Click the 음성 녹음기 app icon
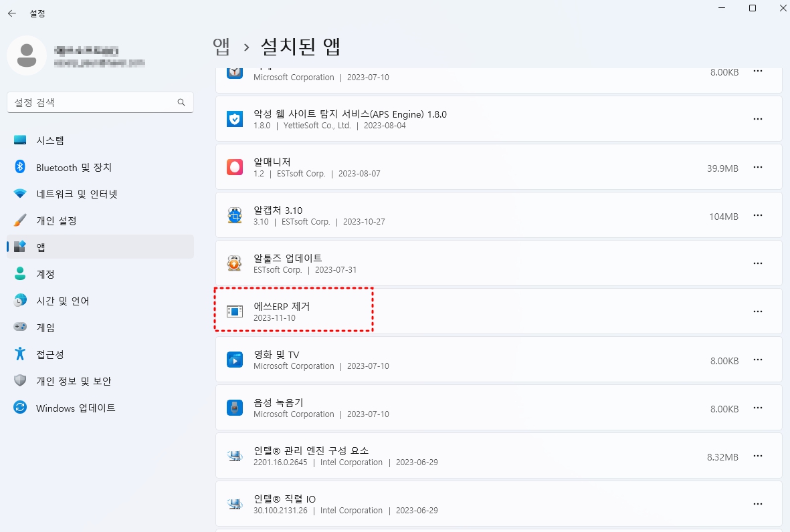This screenshot has height=532, width=790. pos(235,408)
